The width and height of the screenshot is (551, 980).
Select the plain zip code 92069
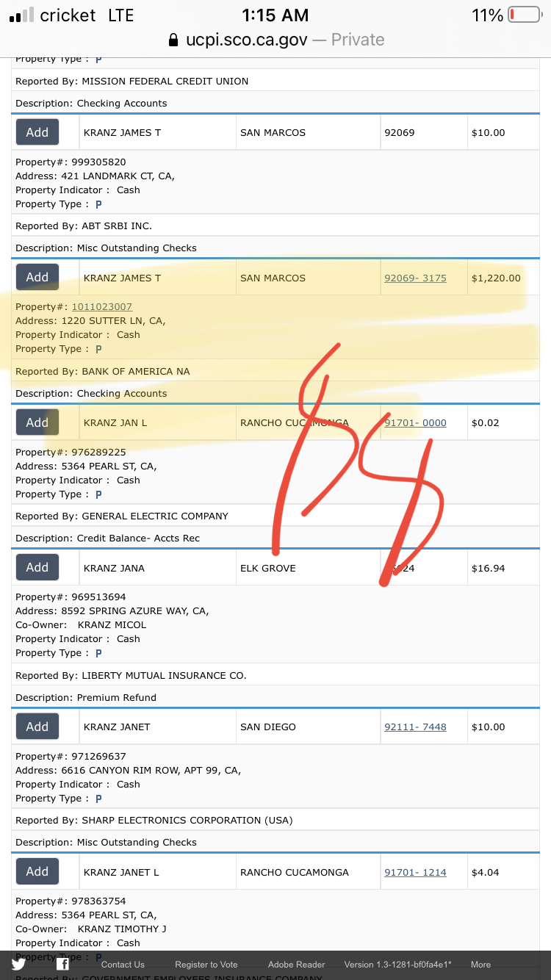coord(400,133)
